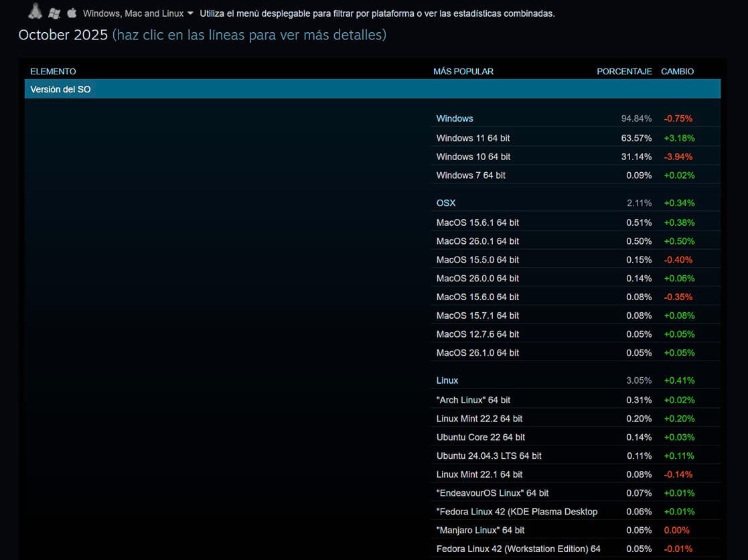748x560 pixels.
Task: Open Mac statistics via the Apple icon
Action: coord(72,11)
